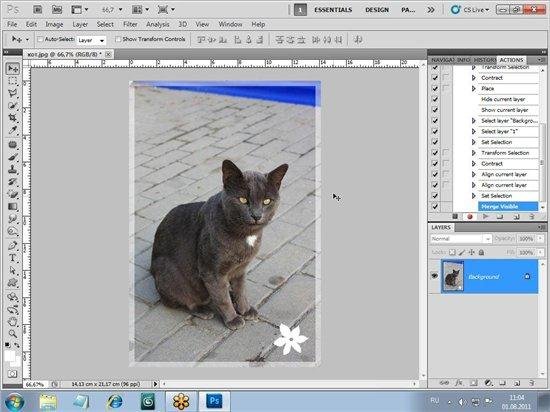The width and height of the screenshot is (550, 412).
Task: Click the foreground color swatch
Action: click(x=10, y=356)
